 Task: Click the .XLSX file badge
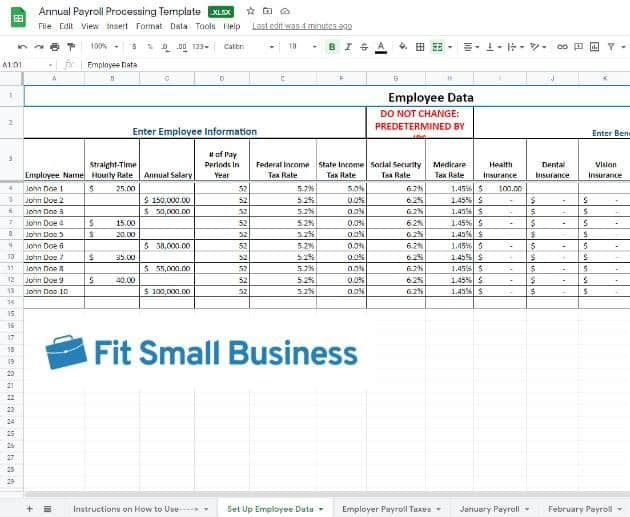point(221,12)
